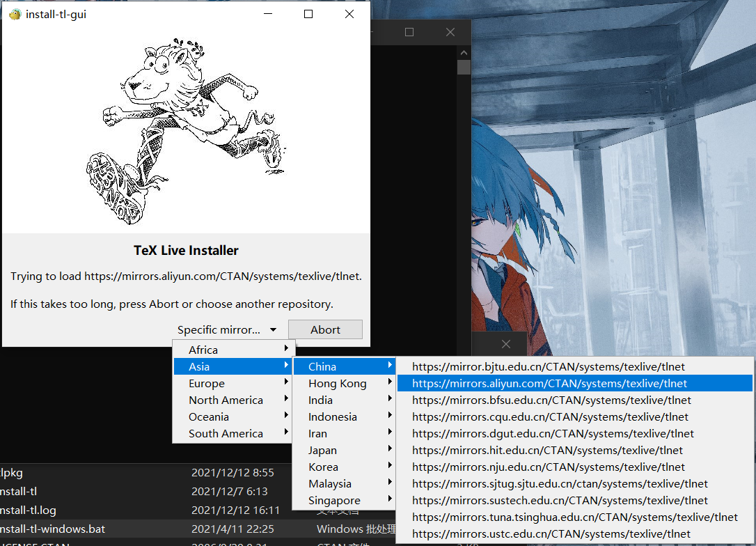756x546 pixels.
Task: Click the Abort button
Action: (326, 330)
